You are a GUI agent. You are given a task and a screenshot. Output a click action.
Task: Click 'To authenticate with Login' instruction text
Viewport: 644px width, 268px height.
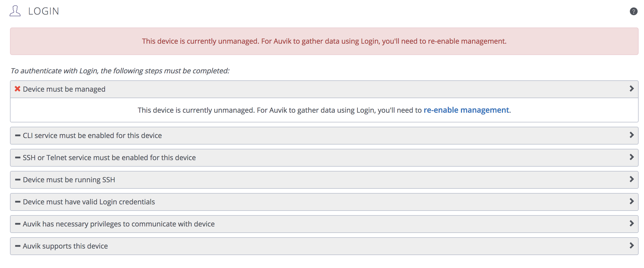point(120,71)
